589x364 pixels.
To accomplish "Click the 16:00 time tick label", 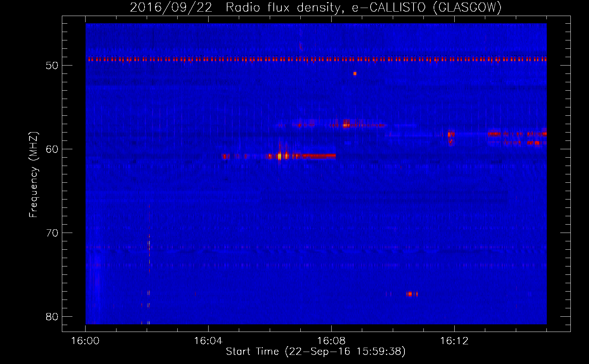I will coord(85,341).
